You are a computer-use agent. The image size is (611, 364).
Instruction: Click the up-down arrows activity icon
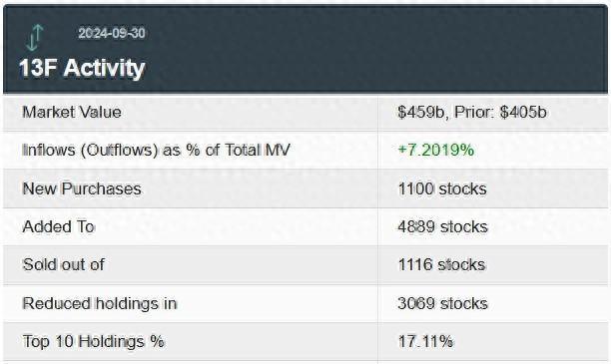click(34, 37)
